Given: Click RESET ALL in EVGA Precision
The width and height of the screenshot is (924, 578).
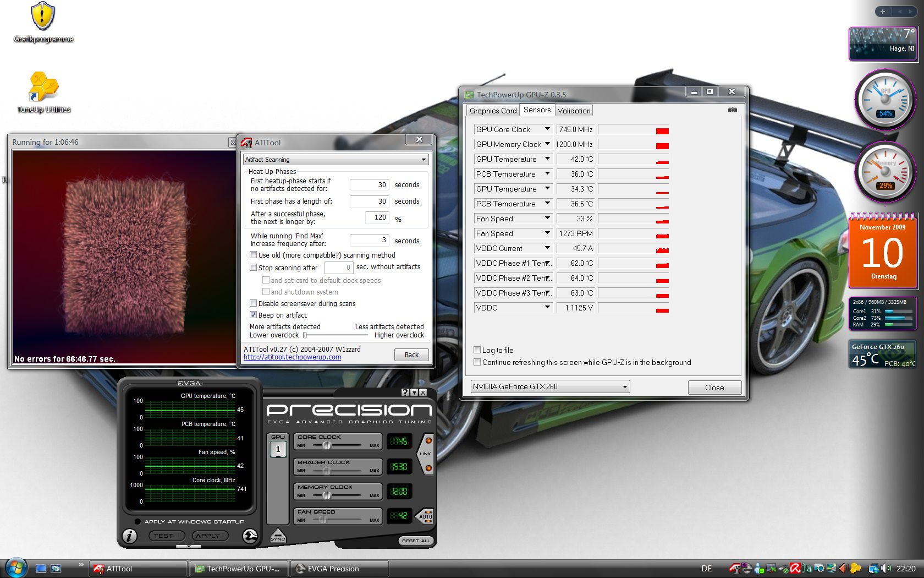Looking at the screenshot, I should coord(415,541).
